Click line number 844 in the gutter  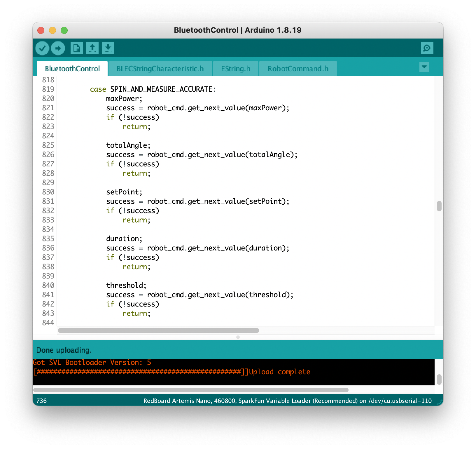click(48, 323)
